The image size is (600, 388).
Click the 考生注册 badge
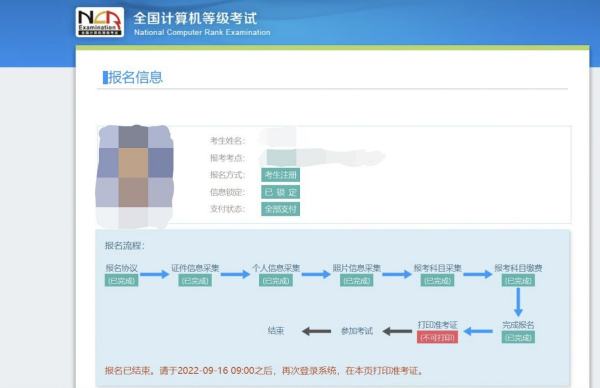coord(280,175)
